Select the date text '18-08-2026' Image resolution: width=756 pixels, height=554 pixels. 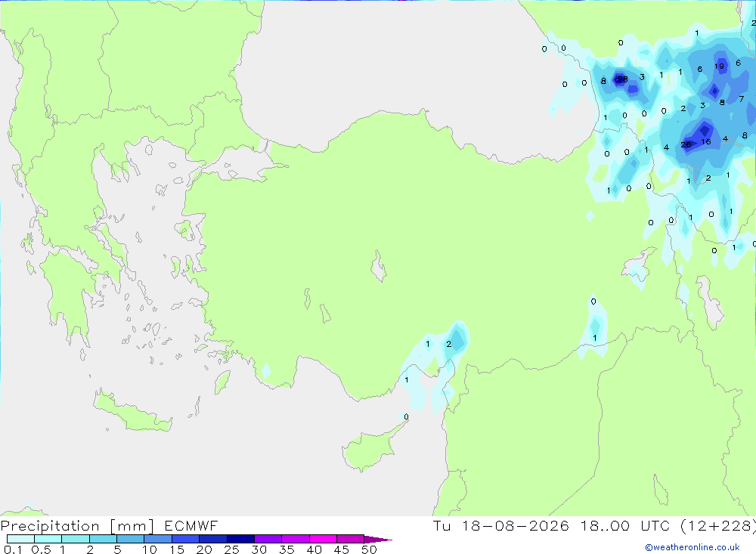click(516, 525)
